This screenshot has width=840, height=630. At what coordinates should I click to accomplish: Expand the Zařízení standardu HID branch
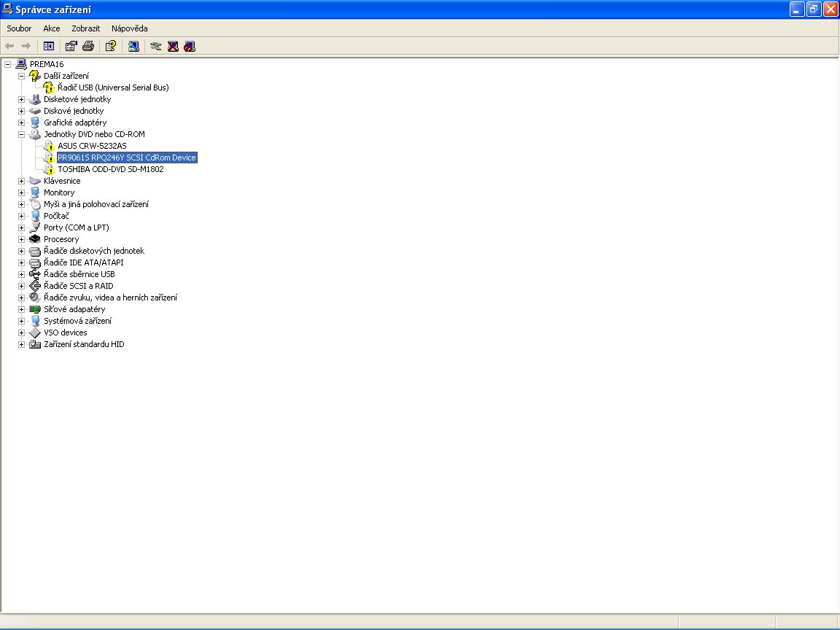(21, 344)
